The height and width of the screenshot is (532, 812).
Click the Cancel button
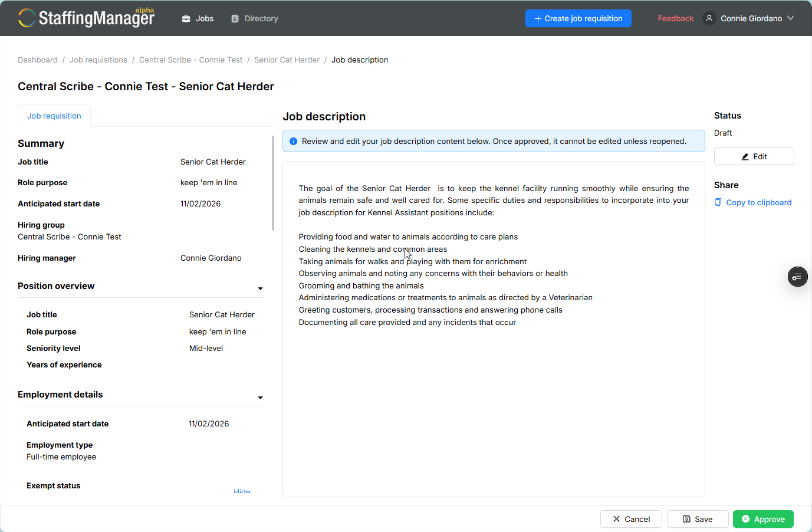pyautogui.click(x=631, y=519)
